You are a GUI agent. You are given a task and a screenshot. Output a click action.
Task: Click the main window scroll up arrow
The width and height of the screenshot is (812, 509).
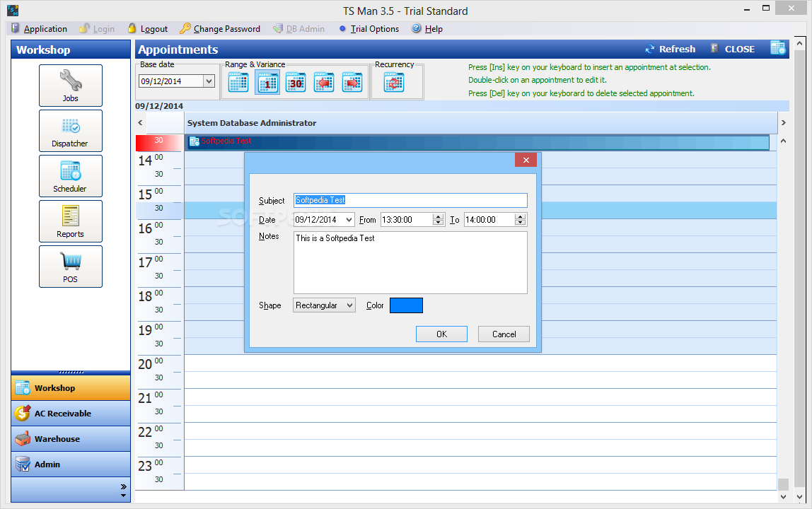799,44
